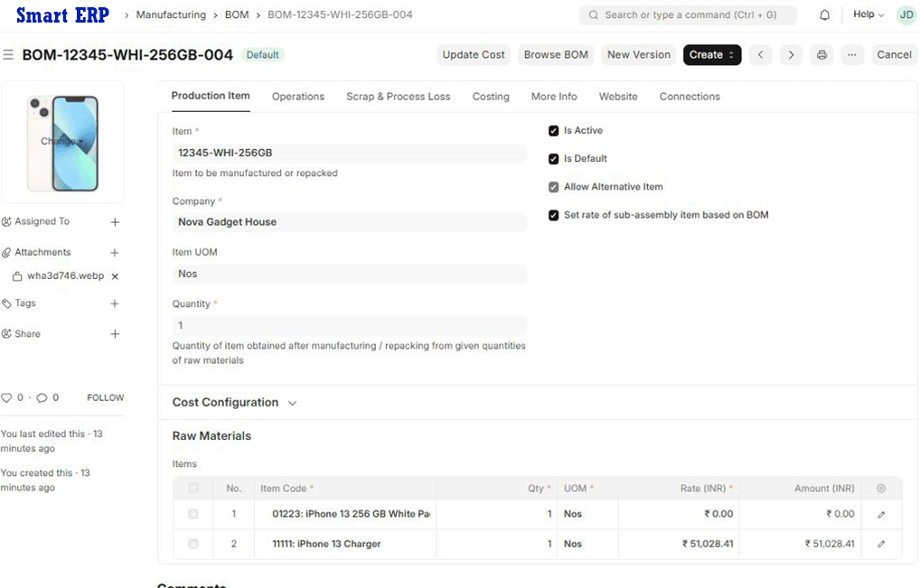
Task: Open the Help dropdown menu
Action: click(868, 15)
